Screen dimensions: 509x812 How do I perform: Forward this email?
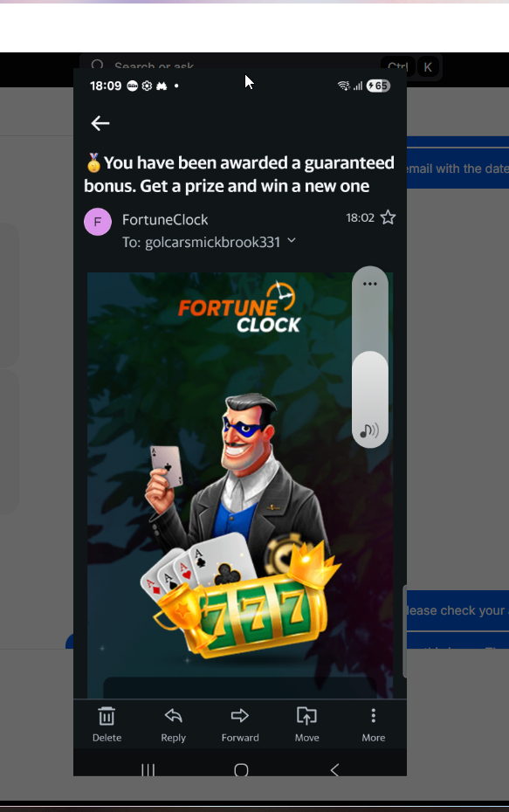point(240,724)
